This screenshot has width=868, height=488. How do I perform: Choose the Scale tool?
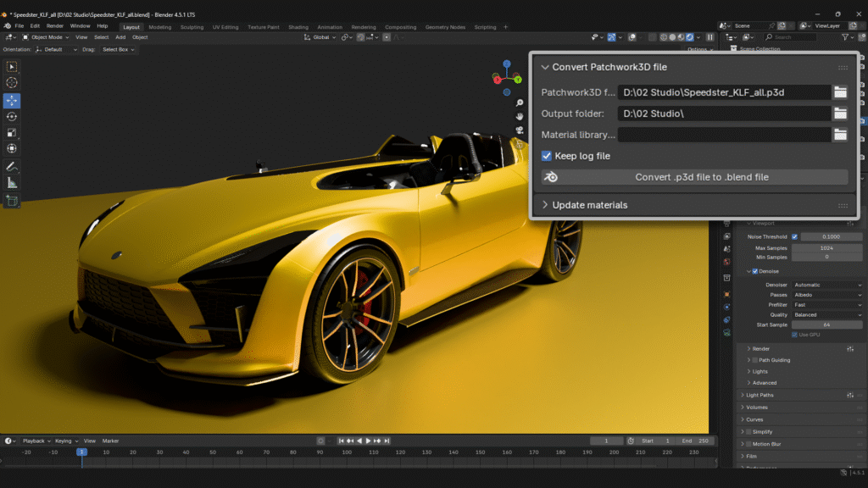12,133
